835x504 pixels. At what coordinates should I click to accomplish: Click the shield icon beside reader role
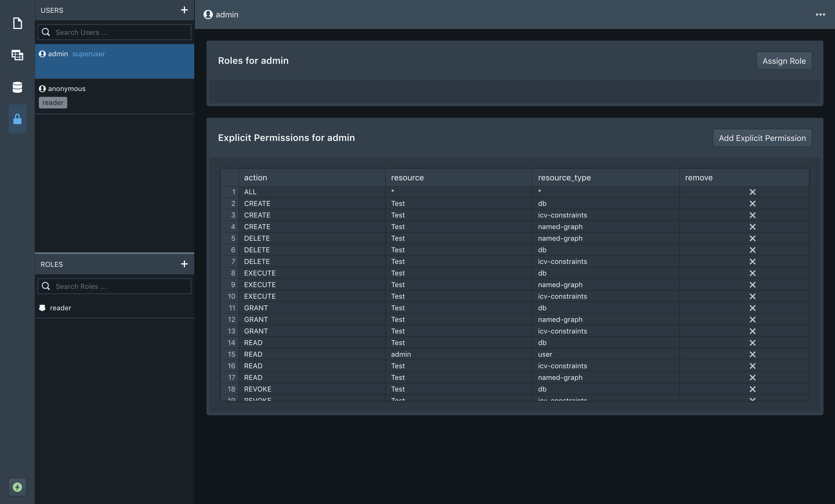pyautogui.click(x=42, y=308)
